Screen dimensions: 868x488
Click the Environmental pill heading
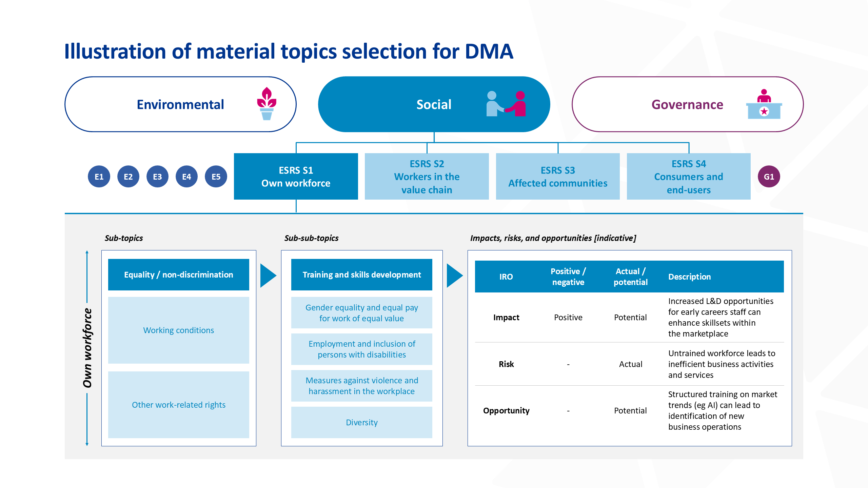pos(180,104)
